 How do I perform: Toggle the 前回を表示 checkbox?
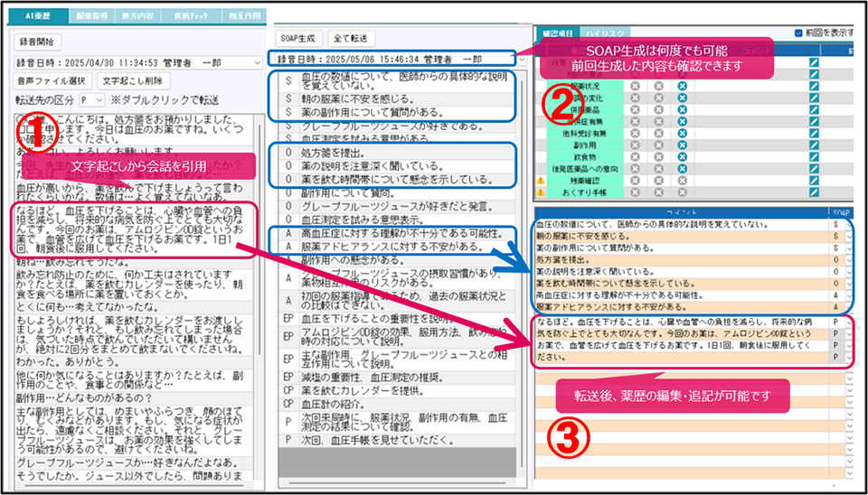pos(797,33)
